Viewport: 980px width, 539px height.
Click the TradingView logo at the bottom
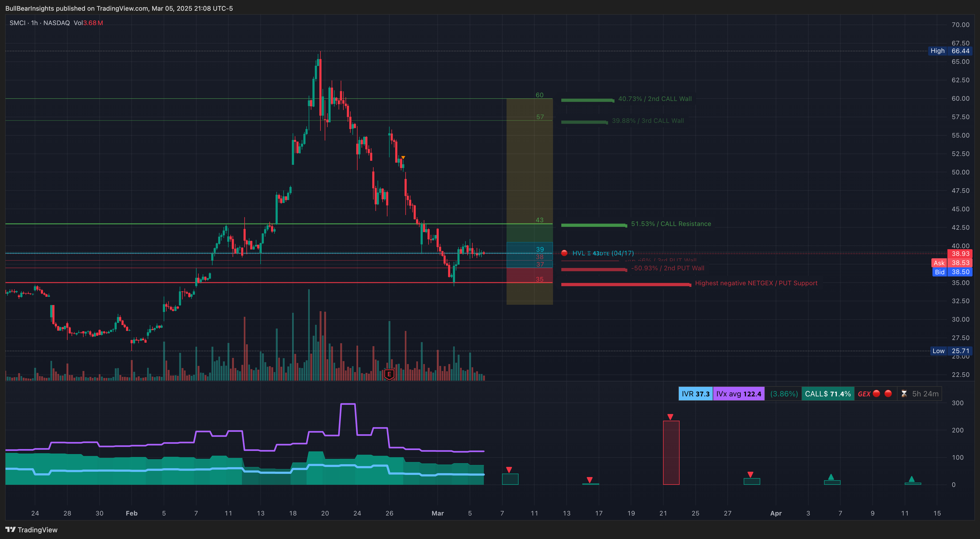(x=31, y=530)
